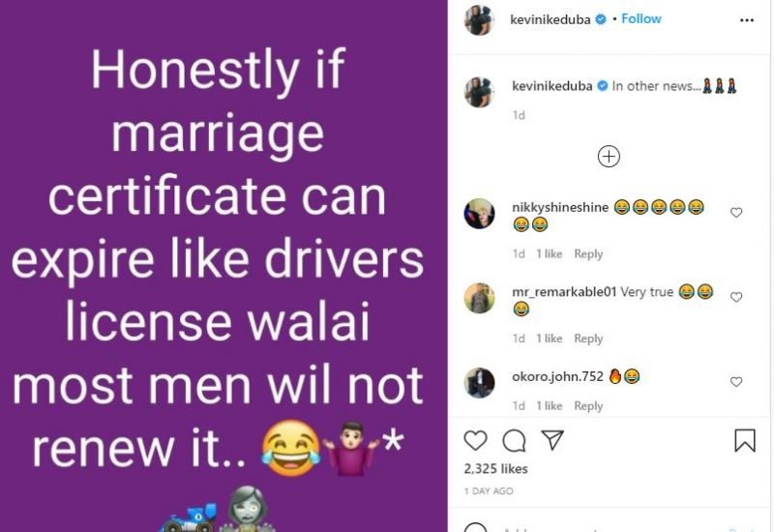Viewport: 774px width, 532px height.
Task: Open nikkyshineshine's profile avatar
Action: (479, 214)
